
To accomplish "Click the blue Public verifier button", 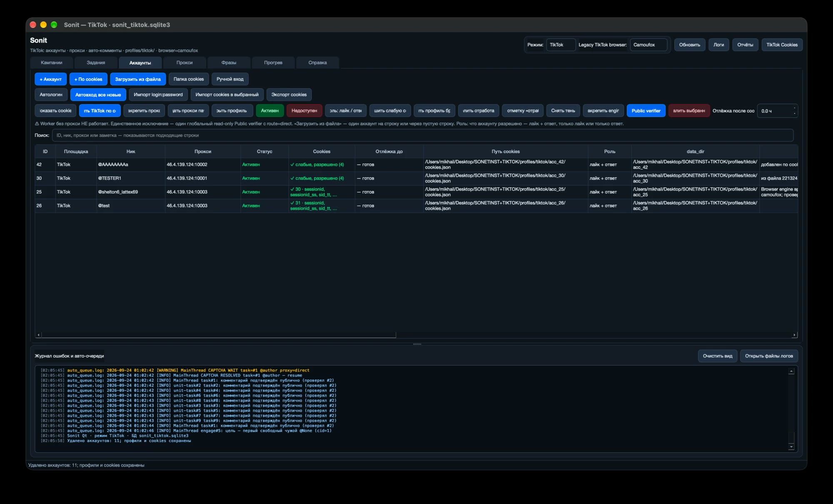I will (x=646, y=111).
